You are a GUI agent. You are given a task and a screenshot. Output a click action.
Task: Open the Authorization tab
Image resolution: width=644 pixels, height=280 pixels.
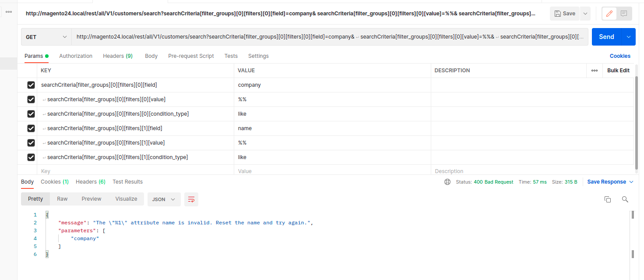coord(76,56)
